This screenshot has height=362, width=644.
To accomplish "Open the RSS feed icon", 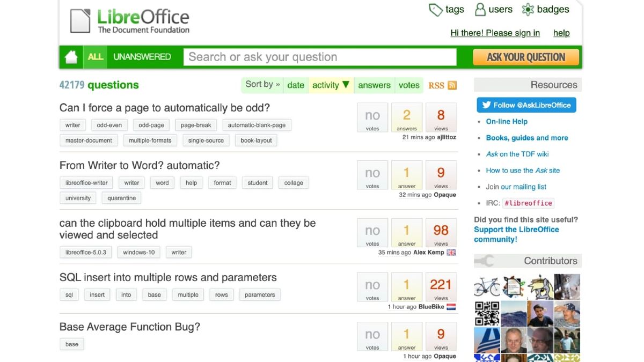I will click(x=451, y=85).
